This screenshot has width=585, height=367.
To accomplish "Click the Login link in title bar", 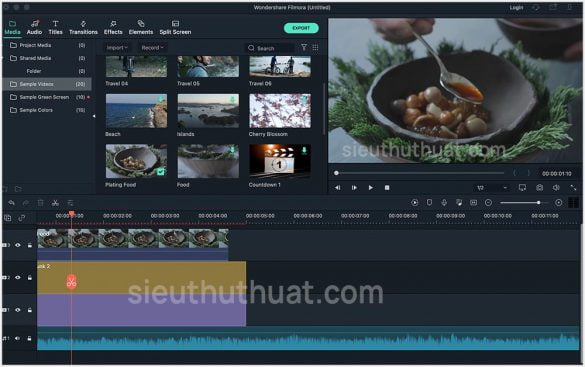I will pos(516,7).
